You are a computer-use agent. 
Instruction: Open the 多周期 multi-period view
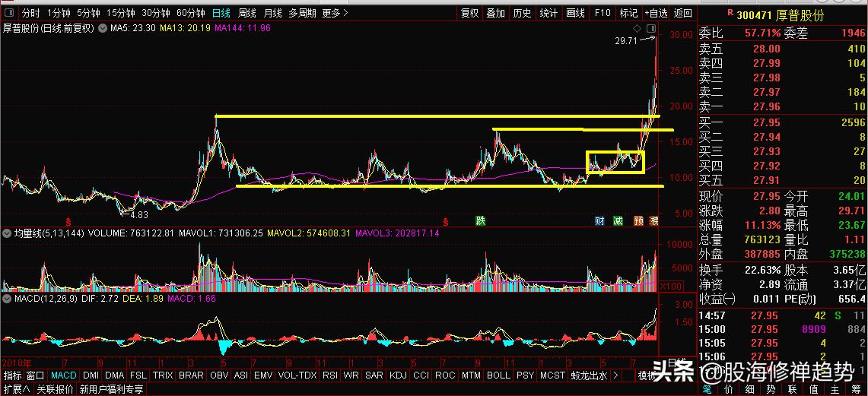302,13
